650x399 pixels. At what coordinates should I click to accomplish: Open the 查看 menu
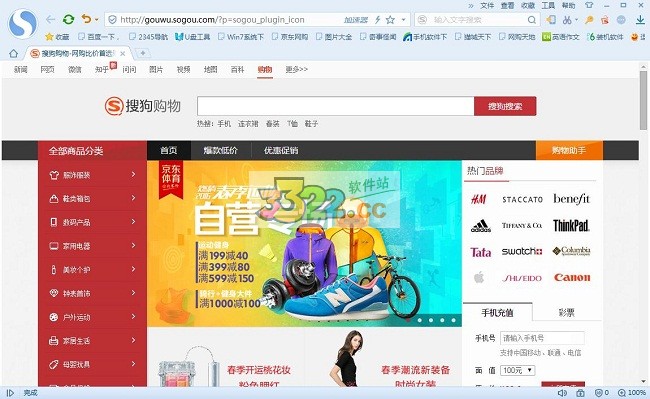coord(507,5)
